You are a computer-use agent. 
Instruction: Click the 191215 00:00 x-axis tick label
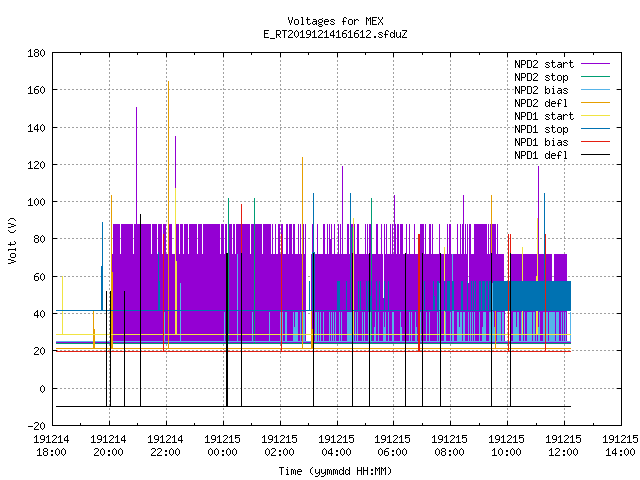point(222,446)
